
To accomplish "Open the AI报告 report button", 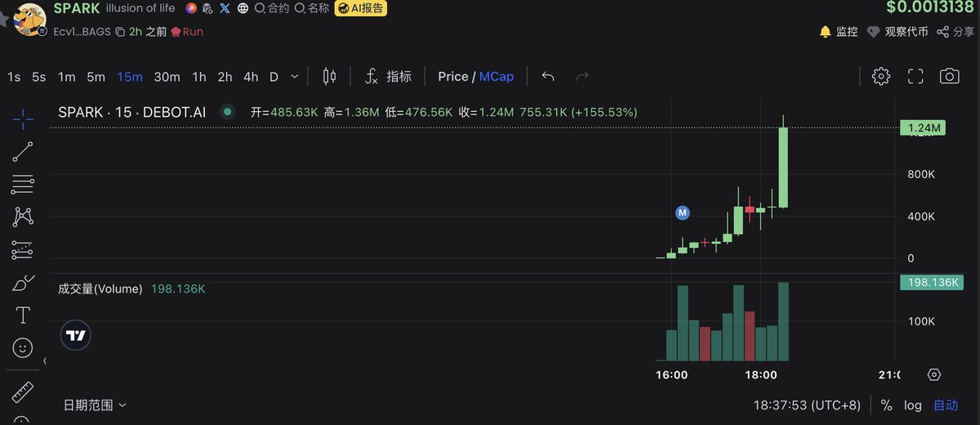I will [361, 8].
